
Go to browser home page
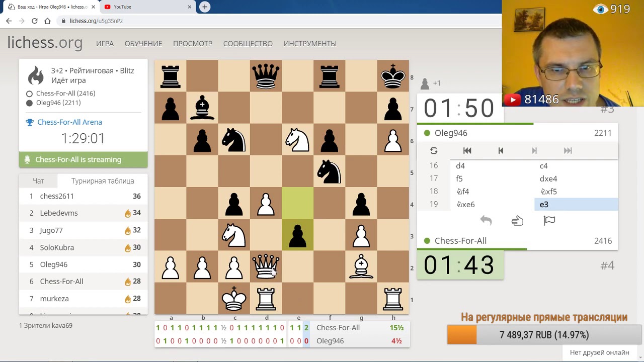pos(47,21)
